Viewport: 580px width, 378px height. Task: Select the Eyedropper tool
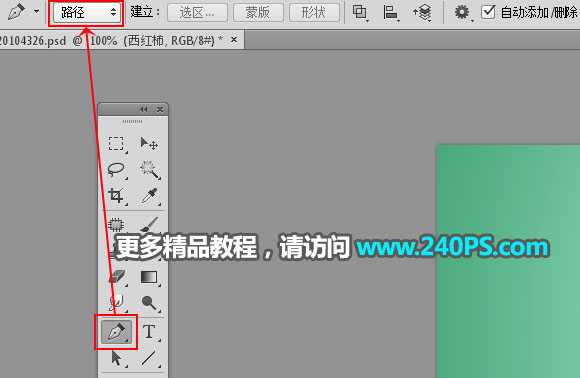click(x=149, y=196)
